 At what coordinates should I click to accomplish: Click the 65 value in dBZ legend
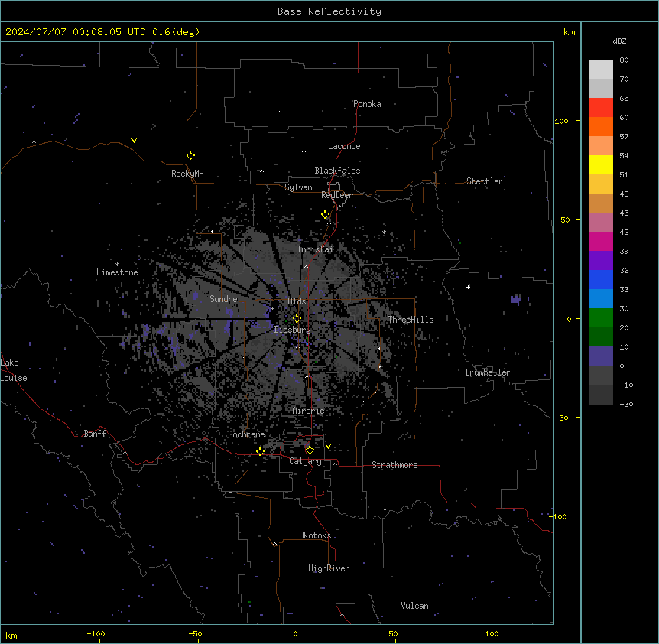coord(624,99)
